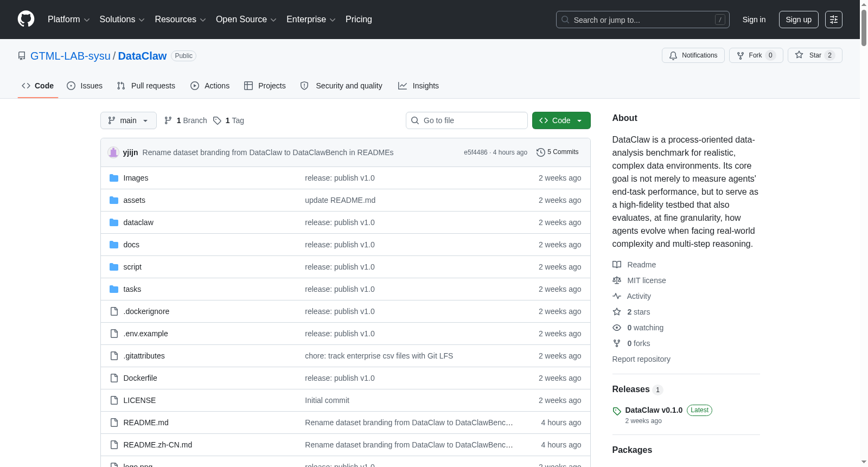Open the Initial commit message link
This screenshot has height=467, width=868.
pos(327,400)
